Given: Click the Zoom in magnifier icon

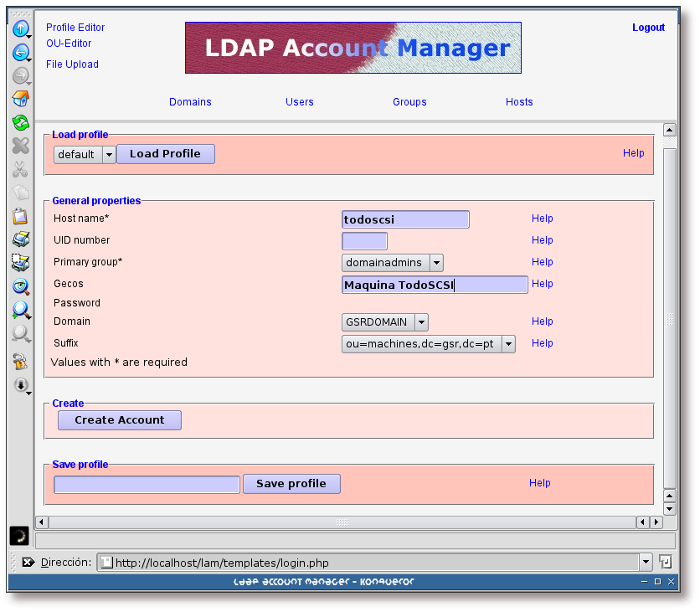Looking at the screenshot, I should [20, 310].
